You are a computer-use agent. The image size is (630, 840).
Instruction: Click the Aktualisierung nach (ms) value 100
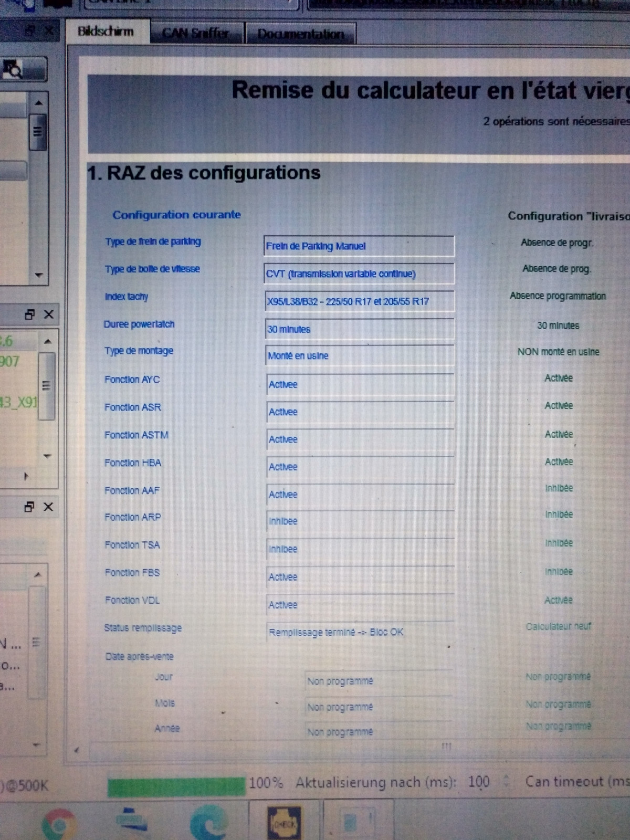479,782
